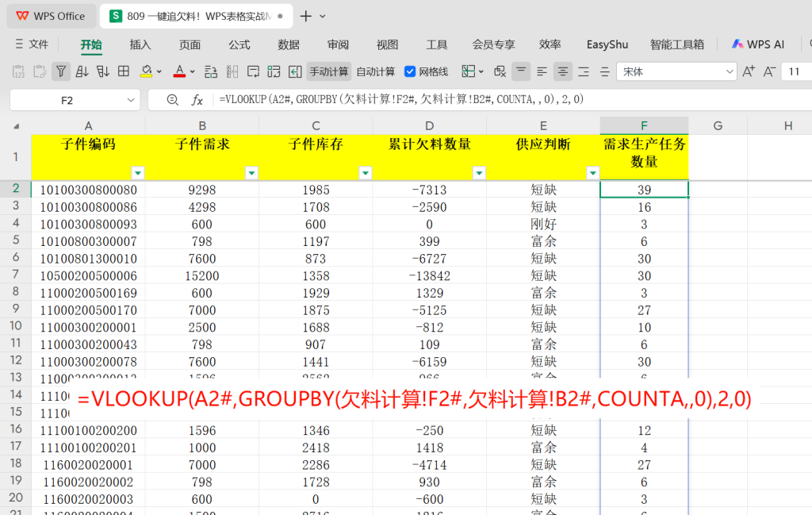Viewport: 812px width, 515px height.
Task: Add a new document tab with plus
Action: pyautogui.click(x=306, y=16)
